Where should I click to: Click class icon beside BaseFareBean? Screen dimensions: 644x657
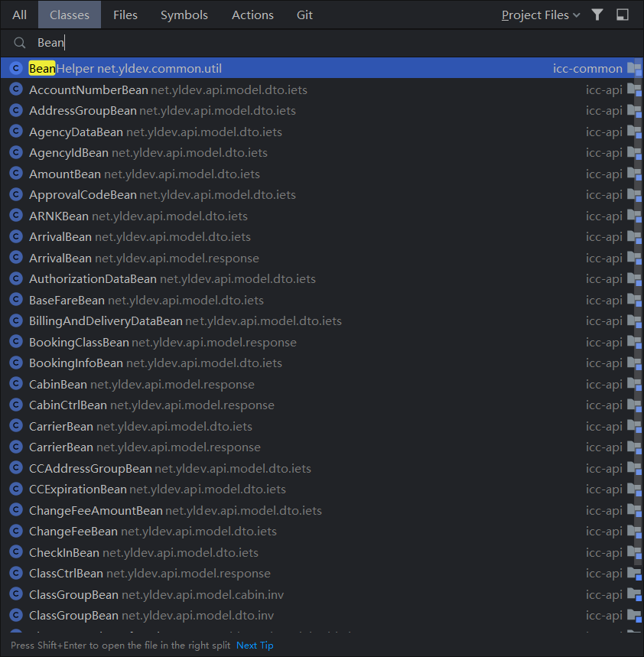[x=16, y=300]
